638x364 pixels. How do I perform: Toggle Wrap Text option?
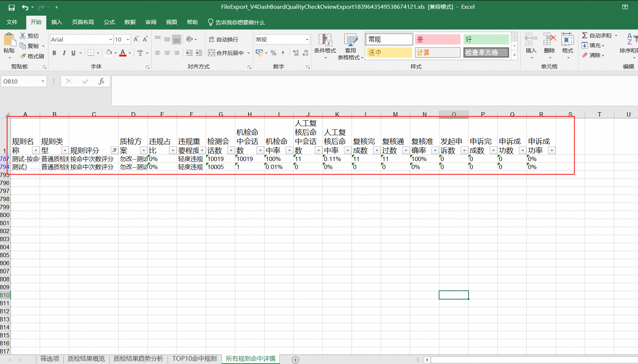pyautogui.click(x=223, y=39)
